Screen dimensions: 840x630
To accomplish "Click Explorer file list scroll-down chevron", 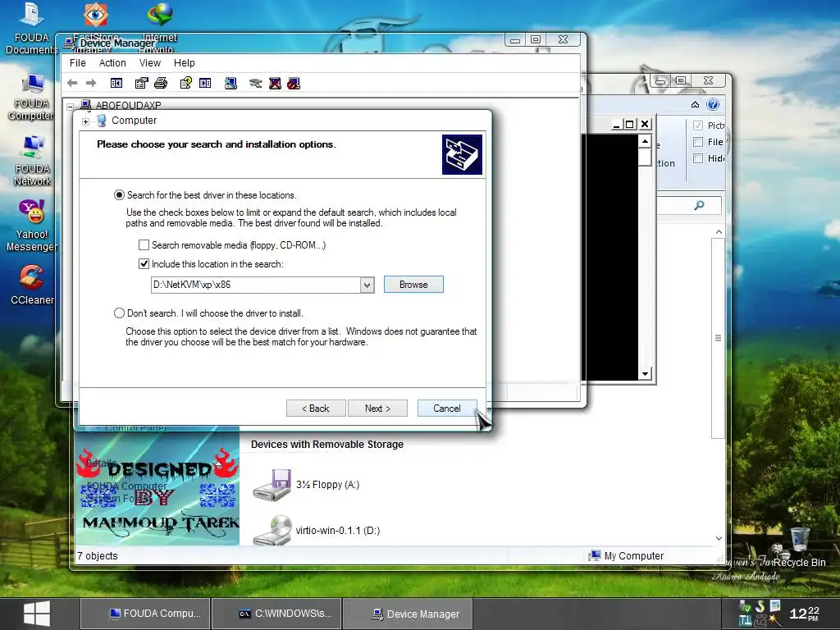I will [719, 538].
